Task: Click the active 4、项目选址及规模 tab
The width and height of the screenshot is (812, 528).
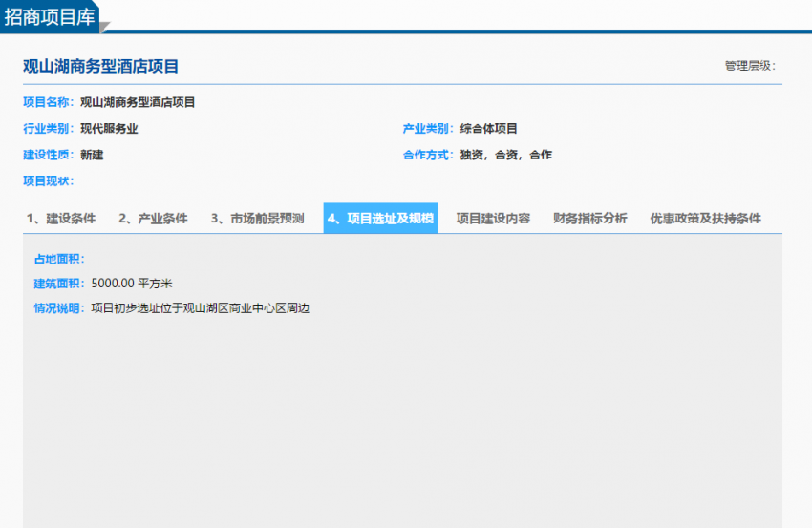Action: 380,219
